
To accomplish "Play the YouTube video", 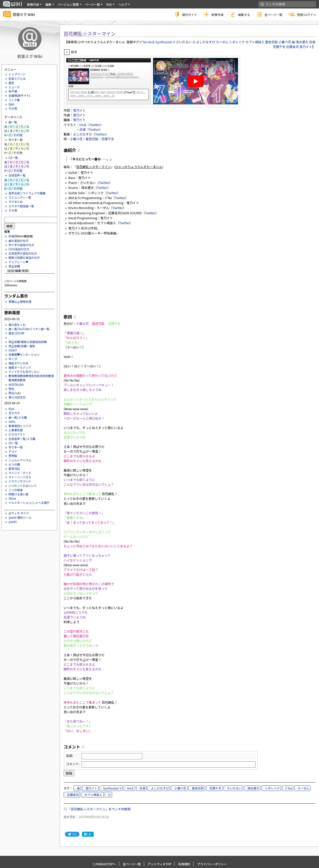I will pyautogui.click(x=195, y=81).
